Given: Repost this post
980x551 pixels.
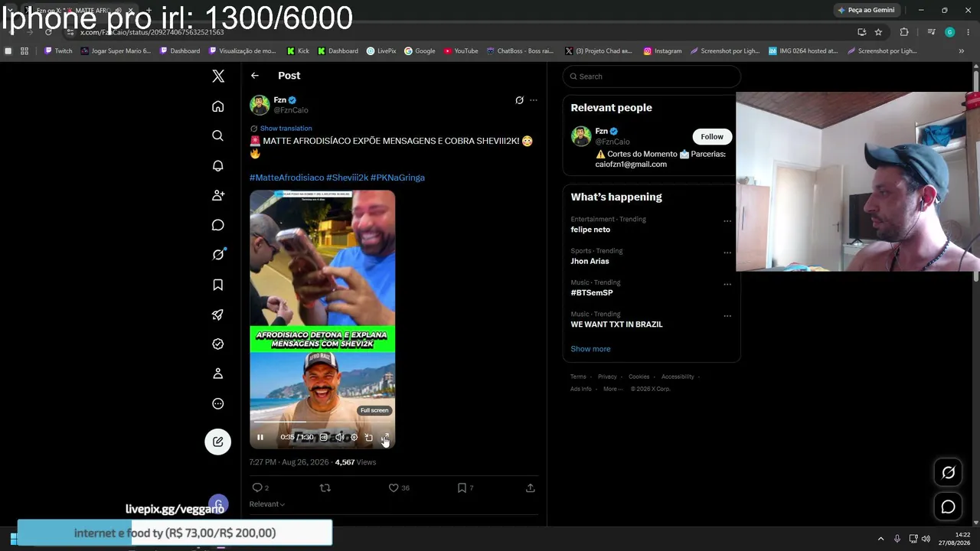Looking at the screenshot, I should tap(325, 487).
